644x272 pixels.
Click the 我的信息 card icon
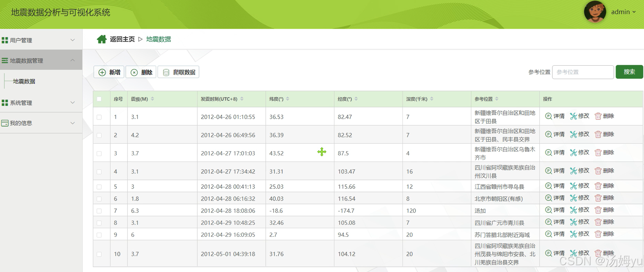5,123
